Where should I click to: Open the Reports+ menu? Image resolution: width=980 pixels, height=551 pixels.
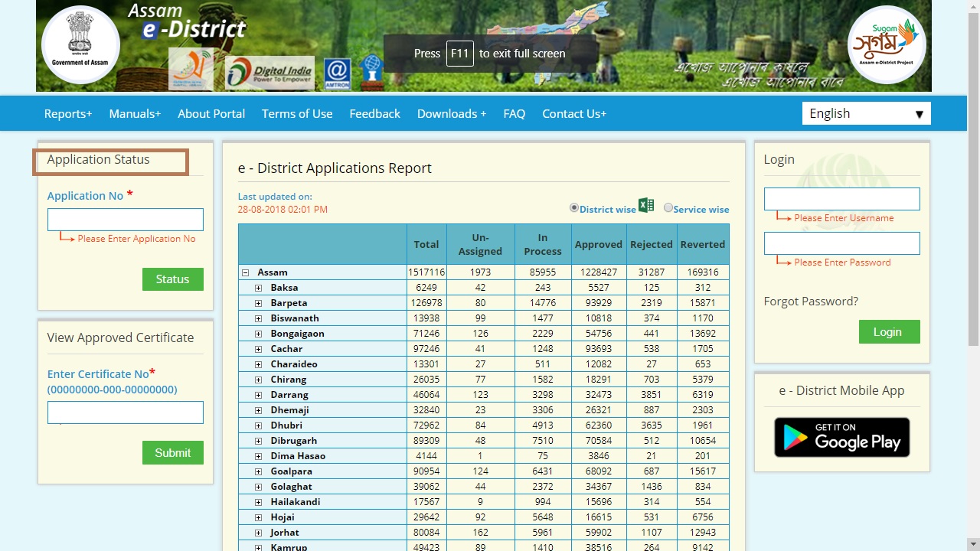point(68,113)
